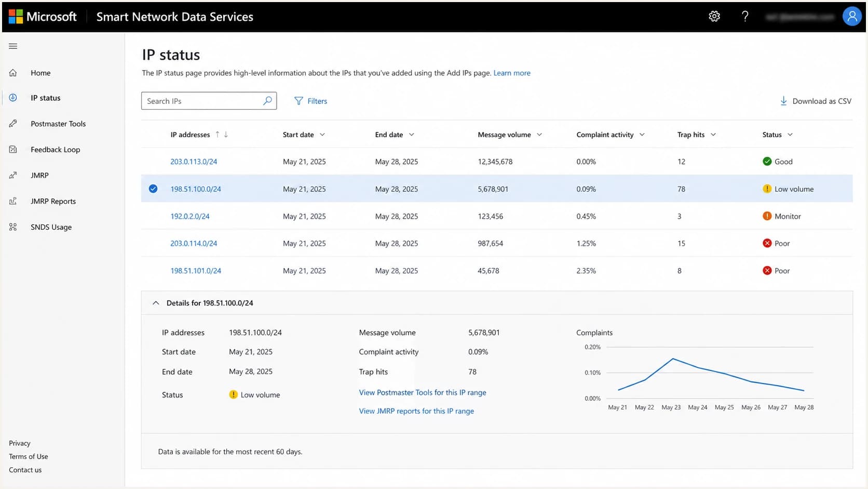868x489 pixels.
Task: Open the help question mark icon
Action: 745,16
